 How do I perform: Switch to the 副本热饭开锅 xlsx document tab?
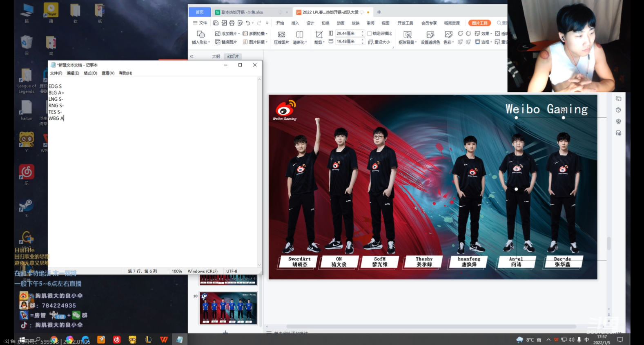click(251, 12)
